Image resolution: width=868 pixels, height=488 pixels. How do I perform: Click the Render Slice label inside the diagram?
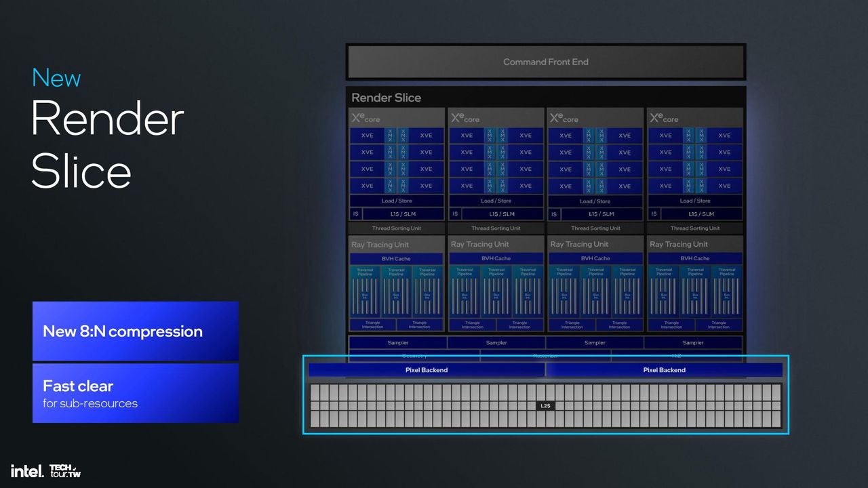(386, 98)
